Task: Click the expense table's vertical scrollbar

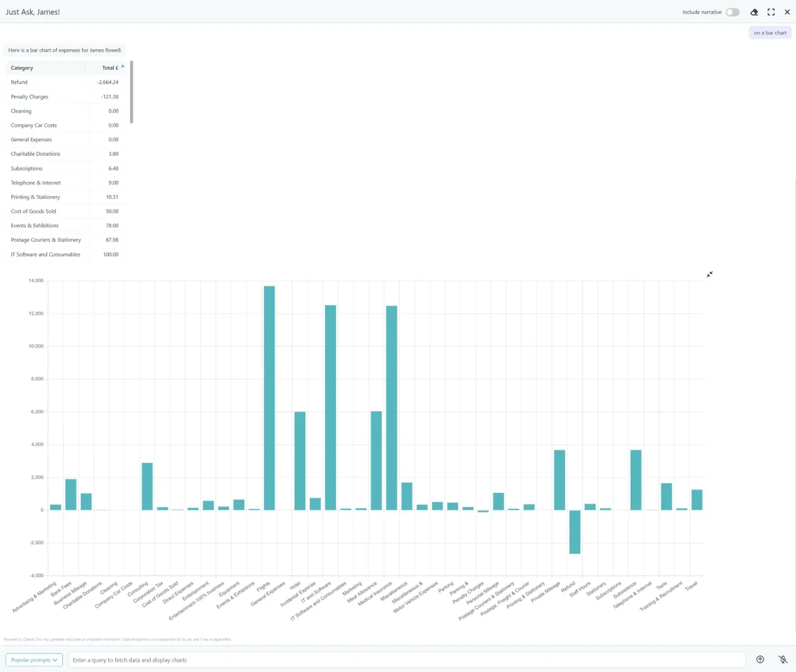Action: 131,92
